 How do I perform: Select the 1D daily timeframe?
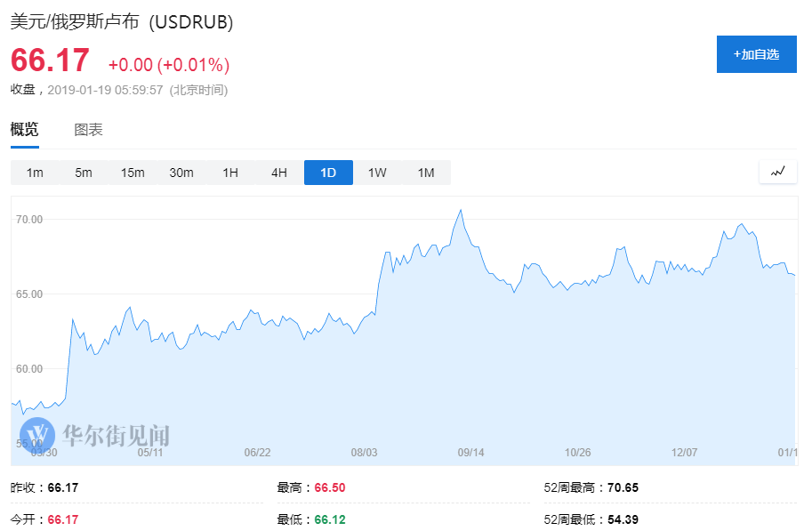(328, 173)
